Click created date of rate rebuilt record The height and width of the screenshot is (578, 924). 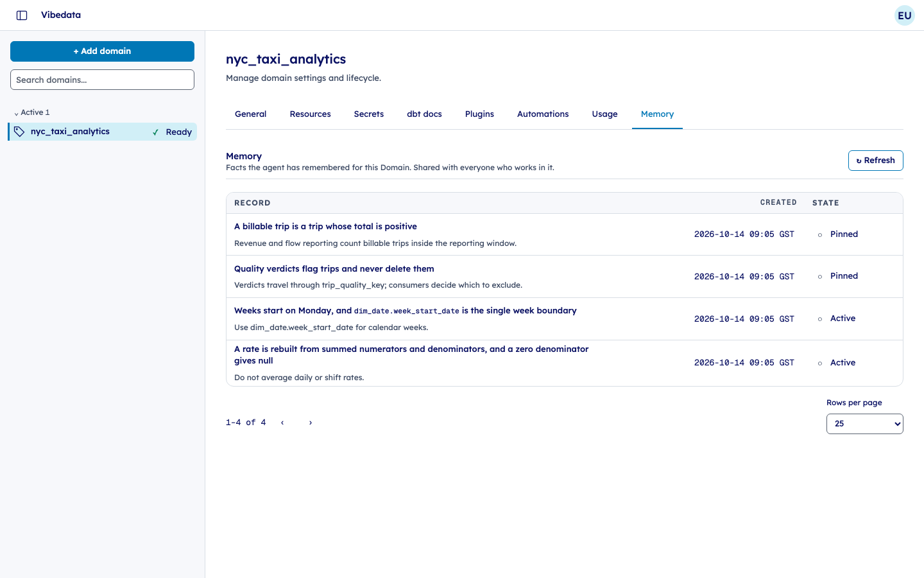tap(744, 363)
